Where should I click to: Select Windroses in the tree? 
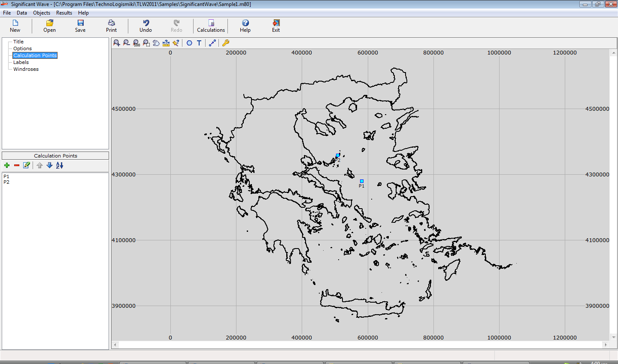[26, 69]
